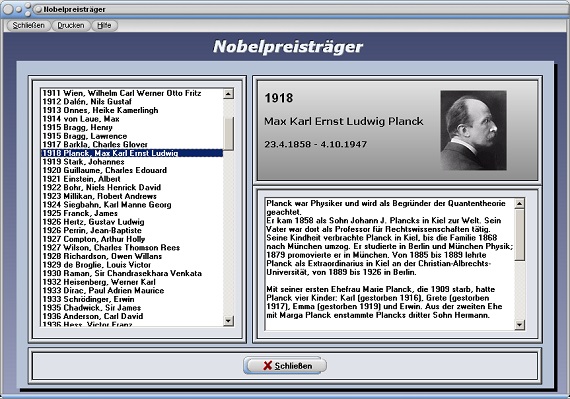Select 1921 Einstein, Albert
The height and width of the screenshot is (399, 570).
132,179
